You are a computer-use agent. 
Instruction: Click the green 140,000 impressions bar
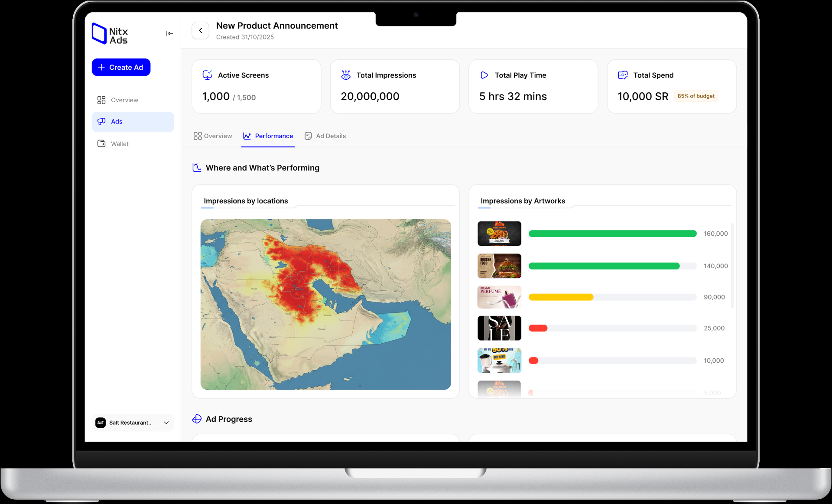coord(604,266)
